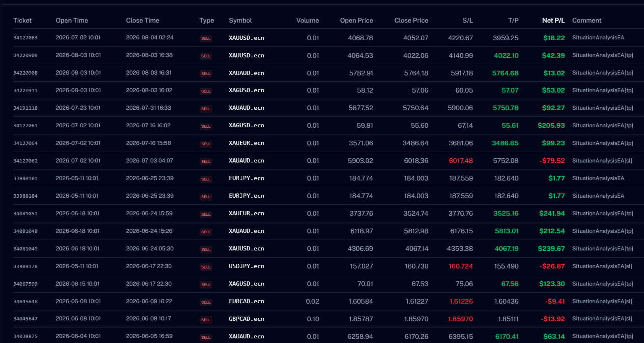
Task: Click the SELL badge for ticket 34127062
Action: point(206,162)
